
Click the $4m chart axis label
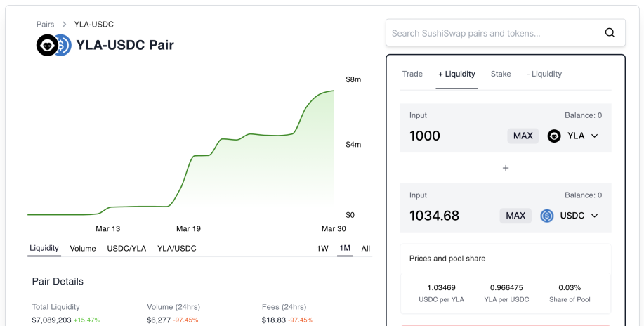[x=353, y=144]
